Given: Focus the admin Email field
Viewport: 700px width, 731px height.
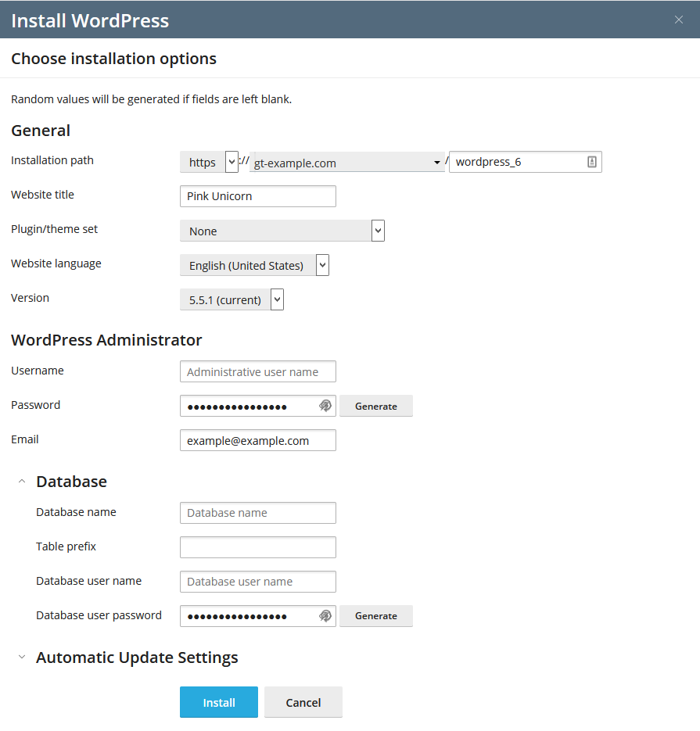Looking at the screenshot, I should coord(258,440).
